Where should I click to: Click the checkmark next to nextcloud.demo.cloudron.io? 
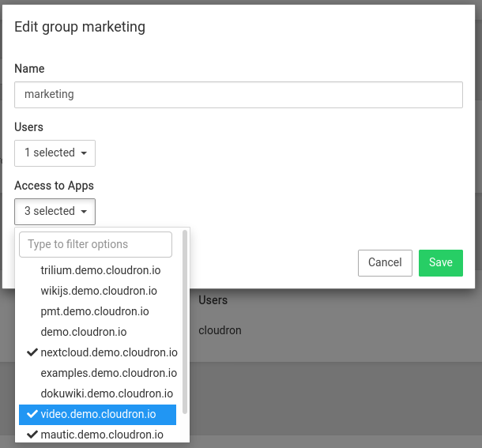(32, 352)
